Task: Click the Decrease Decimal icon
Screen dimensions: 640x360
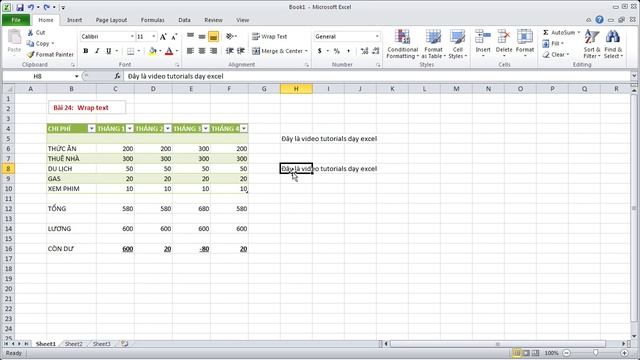Action: [376, 51]
